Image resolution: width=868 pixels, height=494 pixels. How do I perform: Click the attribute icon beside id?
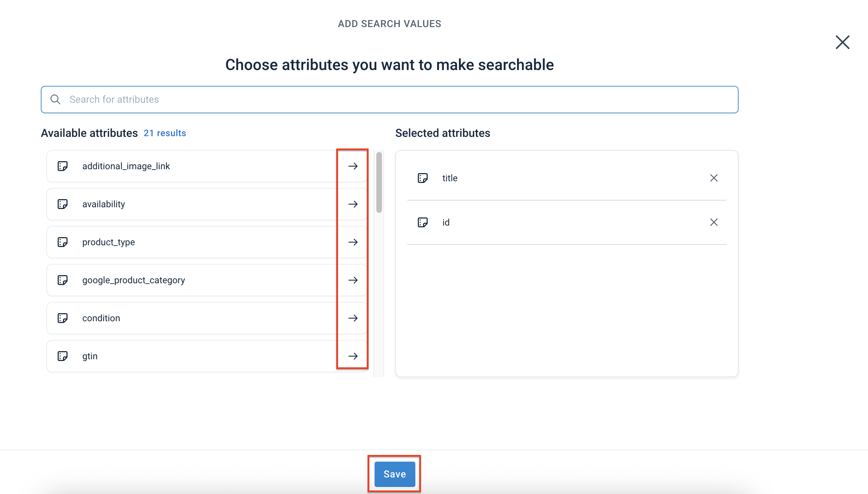click(423, 222)
